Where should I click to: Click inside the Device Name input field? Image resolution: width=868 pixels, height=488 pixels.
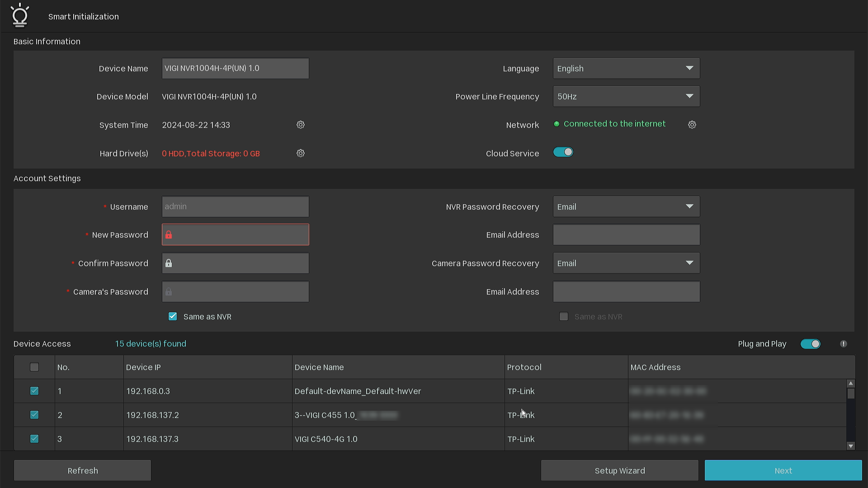235,68
